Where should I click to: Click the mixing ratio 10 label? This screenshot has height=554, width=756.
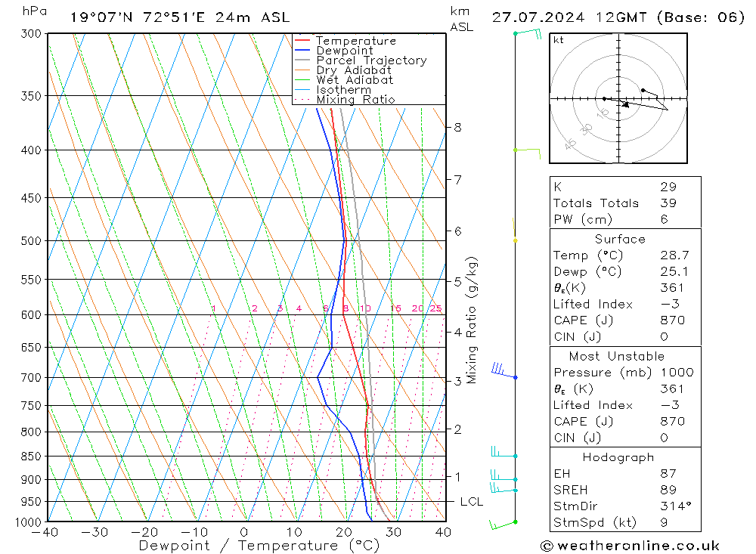point(365,308)
